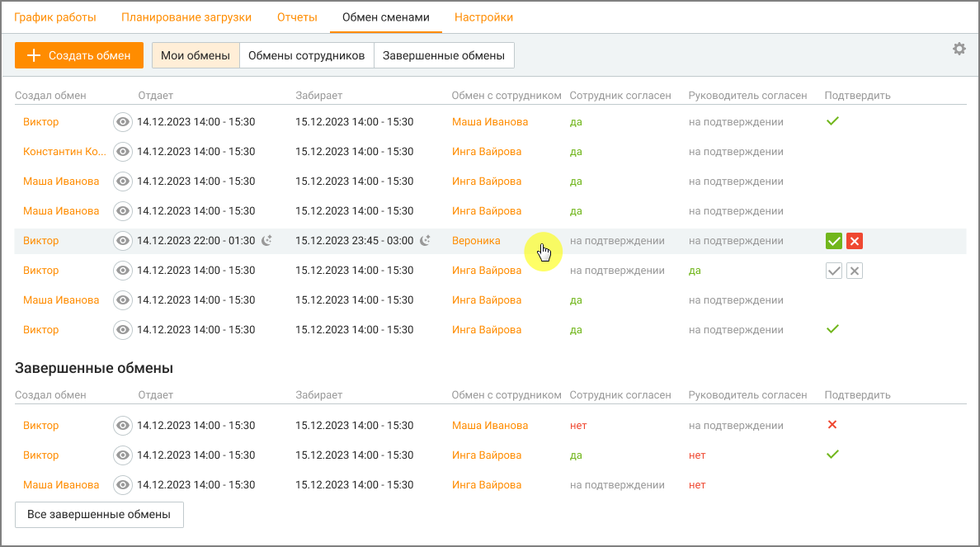Image resolution: width=980 pixels, height=547 pixels.
Task: Open the 'Настройки' tab
Action: coord(483,17)
